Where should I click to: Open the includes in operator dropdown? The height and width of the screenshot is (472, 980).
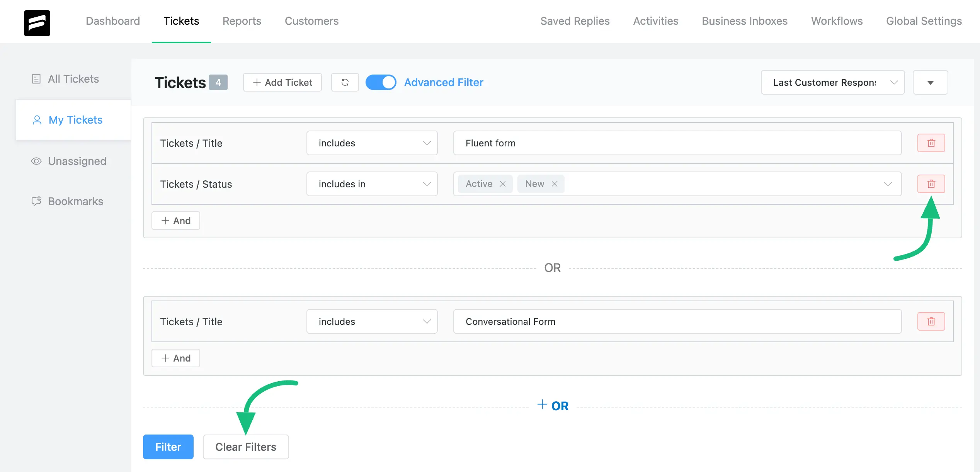(372, 184)
